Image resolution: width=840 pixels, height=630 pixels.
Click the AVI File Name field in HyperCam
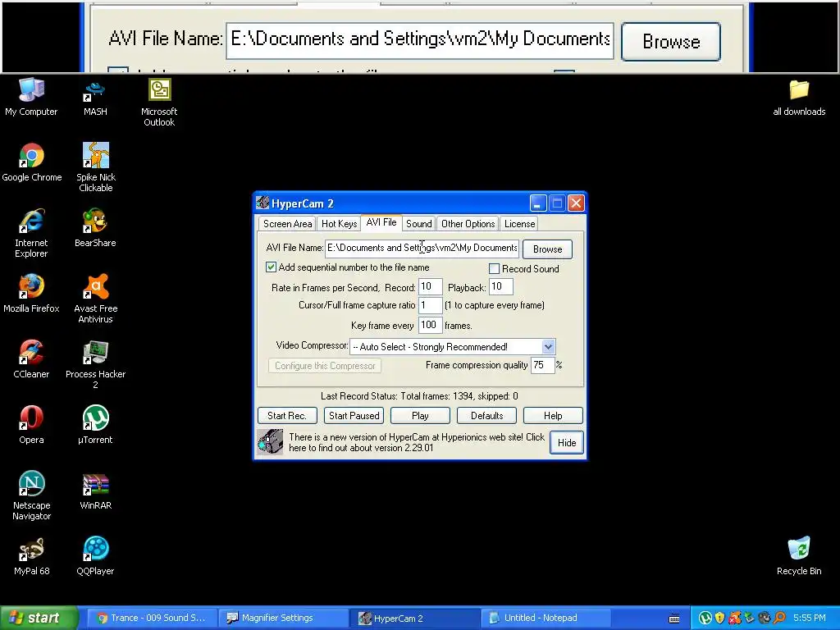(422, 248)
